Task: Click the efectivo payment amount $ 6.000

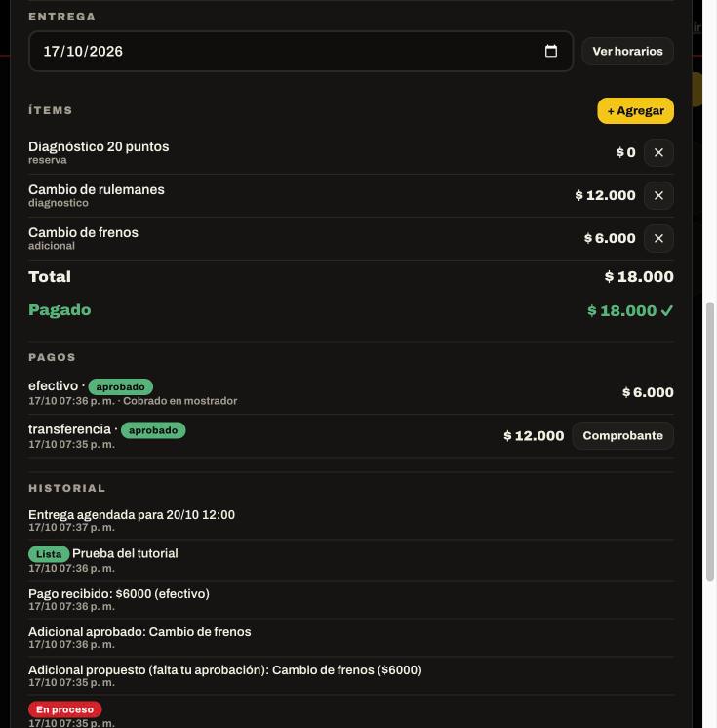Action: pyautogui.click(x=648, y=392)
